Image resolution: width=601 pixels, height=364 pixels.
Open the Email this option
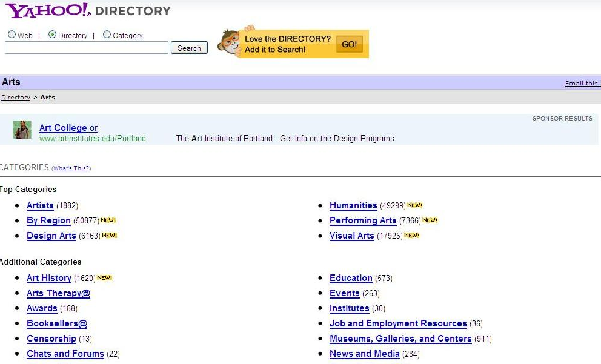pyautogui.click(x=580, y=83)
